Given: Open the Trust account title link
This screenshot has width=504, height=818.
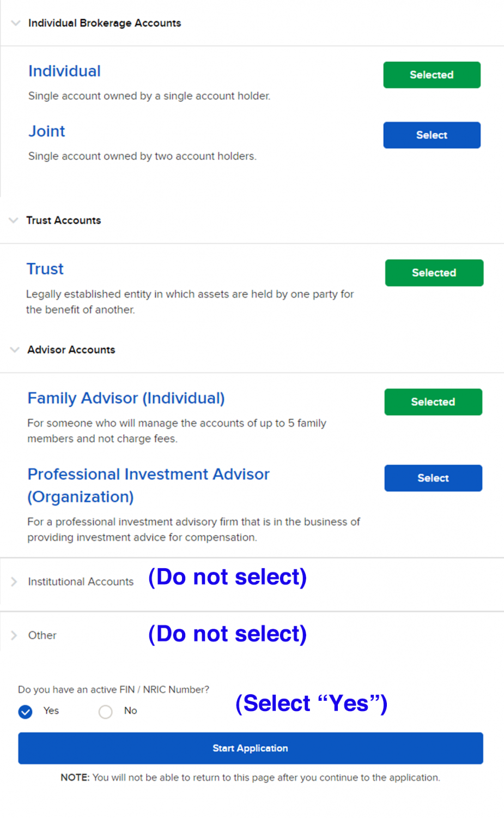Looking at the screenshot, I should [45, 269].
